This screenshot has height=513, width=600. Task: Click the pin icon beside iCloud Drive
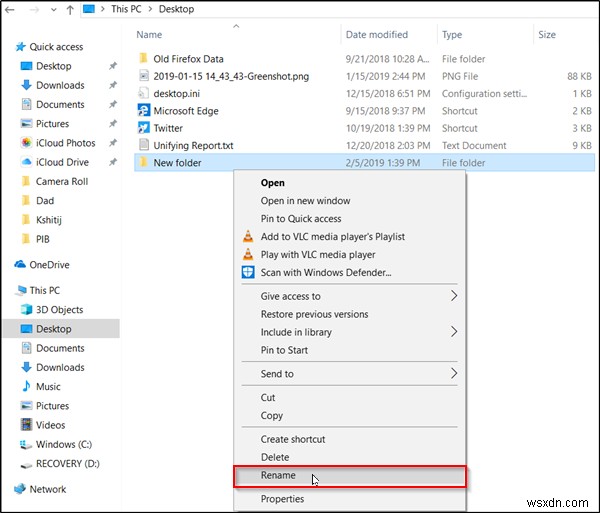coord(112,162)
